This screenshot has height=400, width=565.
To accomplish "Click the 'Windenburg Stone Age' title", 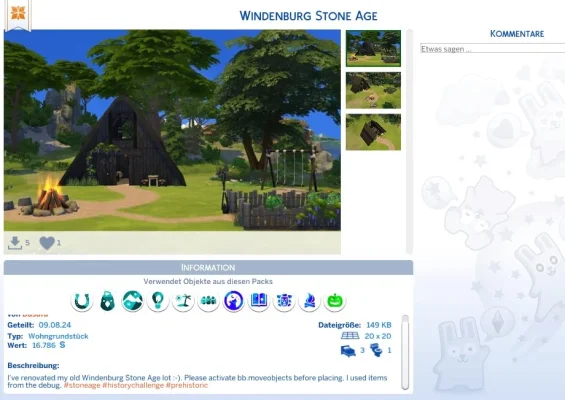I will tap(308, 16).
